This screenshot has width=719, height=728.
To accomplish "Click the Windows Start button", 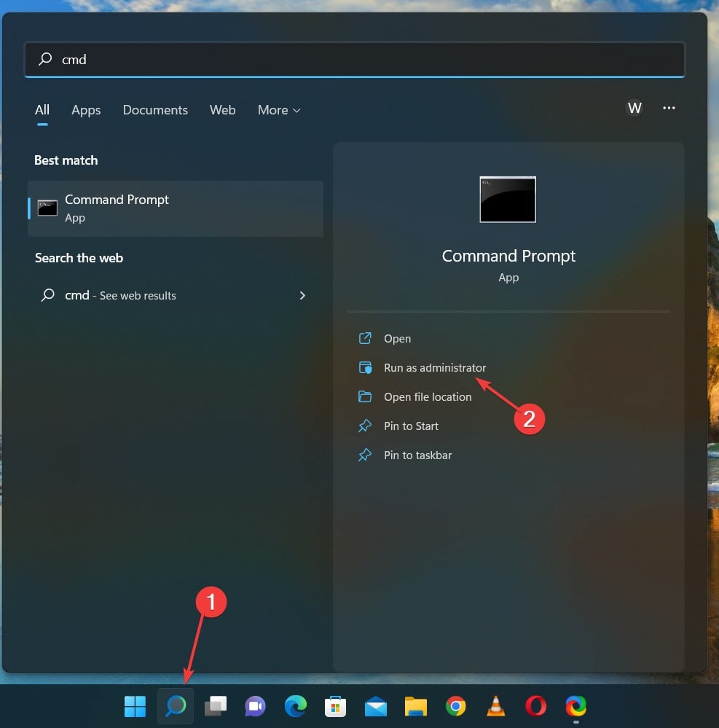I will pos(135,706).
